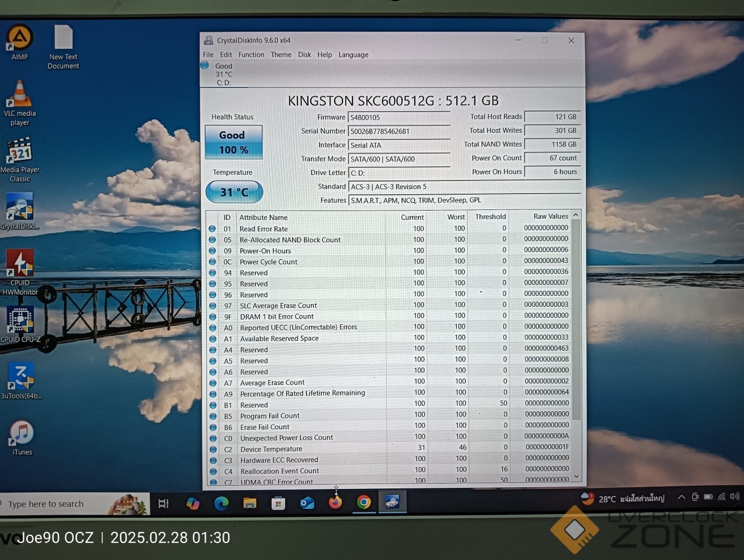Viewport: 744px width, 560px height.
Task: Check the battery status tray icon
Action: pos(708,497)
